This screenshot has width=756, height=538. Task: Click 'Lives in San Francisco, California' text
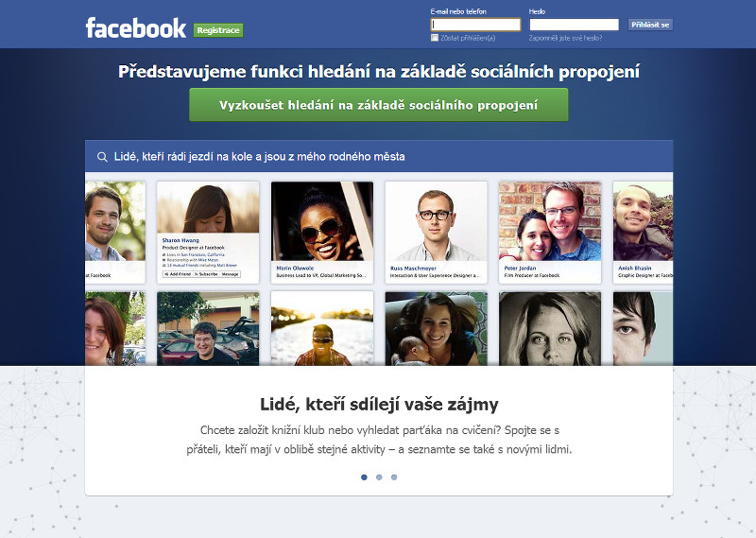click(196, 254)
